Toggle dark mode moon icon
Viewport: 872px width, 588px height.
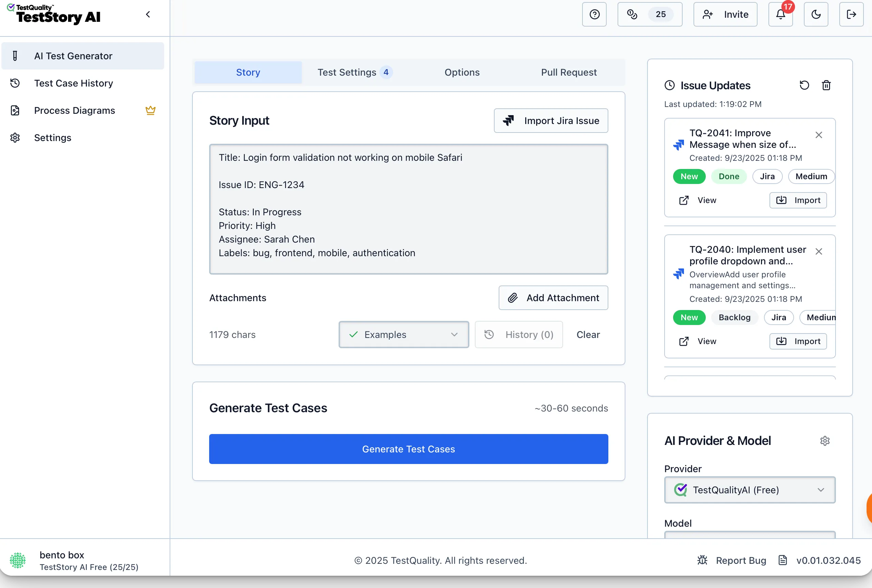tap(816, 14)
